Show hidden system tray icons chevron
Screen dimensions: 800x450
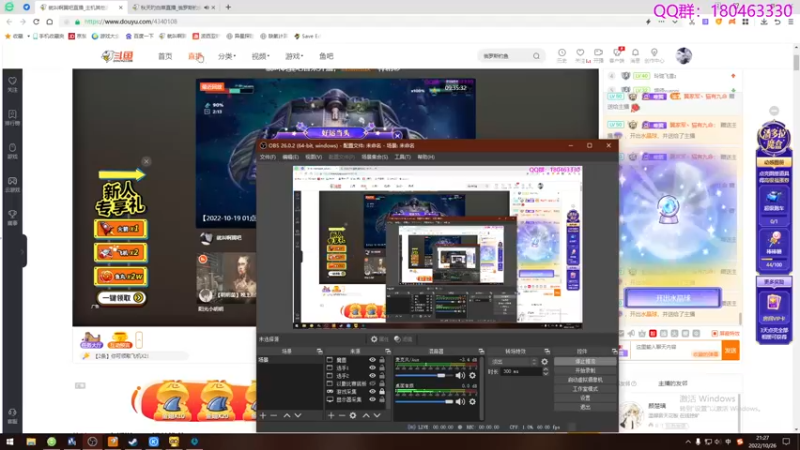click(x=688, y=441)
